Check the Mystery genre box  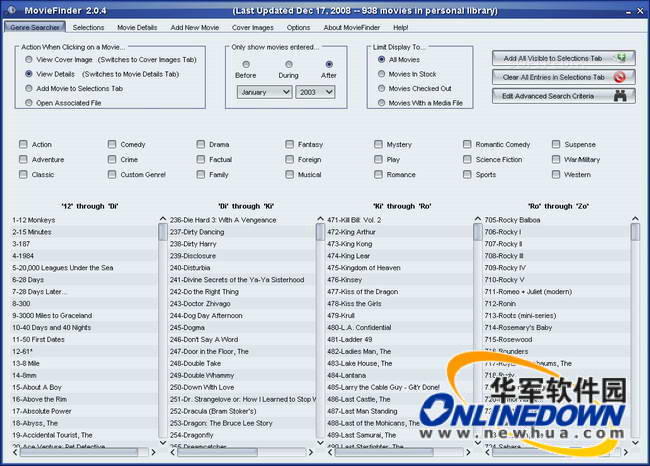click(378, 144)
